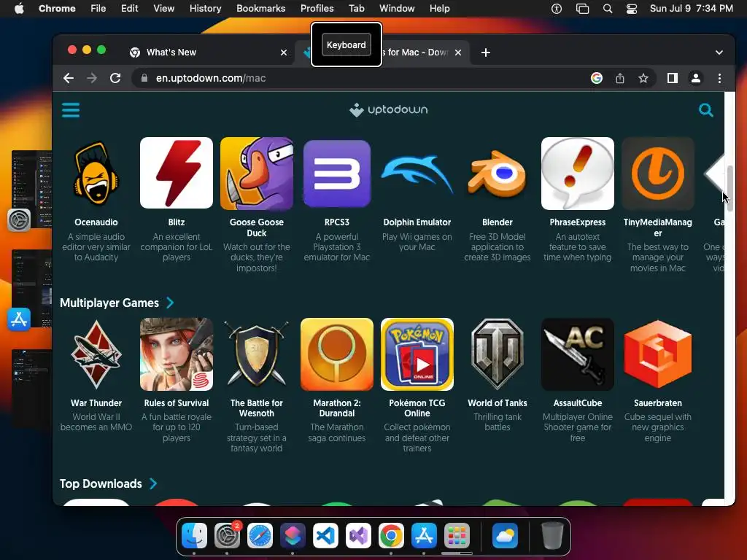Image resolution: width=747 pixels, height=560 pixels.
Task: Open the Uptodown hamburger menu
Action: [x=71, y=110]
